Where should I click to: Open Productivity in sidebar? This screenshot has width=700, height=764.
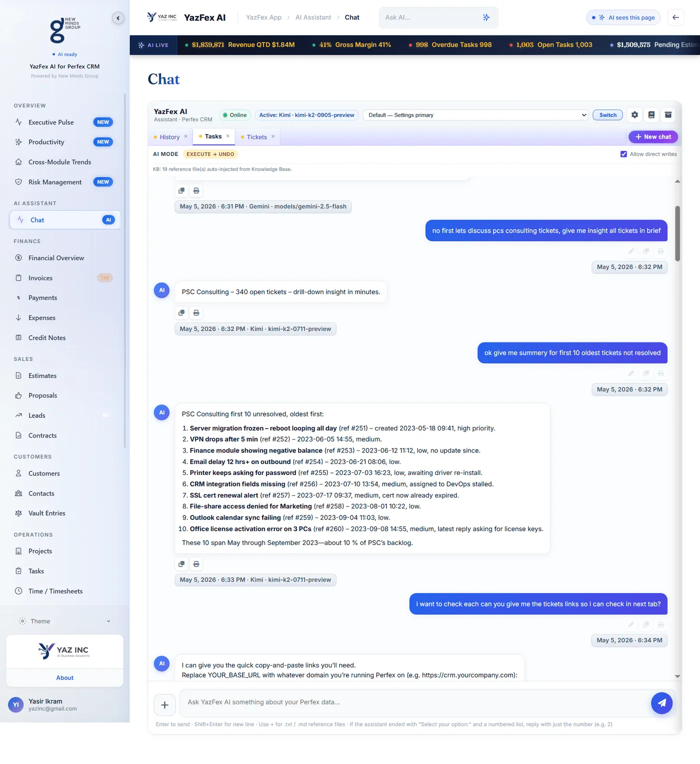[65, 142]
